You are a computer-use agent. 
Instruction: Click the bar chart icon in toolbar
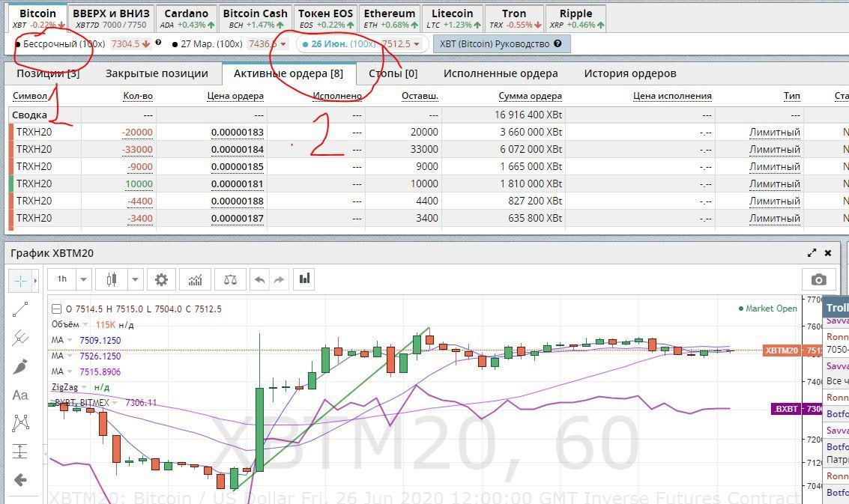[x=304, y=279]
